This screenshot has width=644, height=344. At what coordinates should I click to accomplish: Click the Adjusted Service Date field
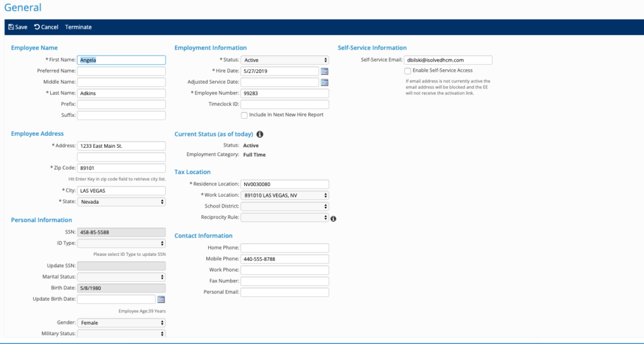pyautogui.click(x=280, y=82)
